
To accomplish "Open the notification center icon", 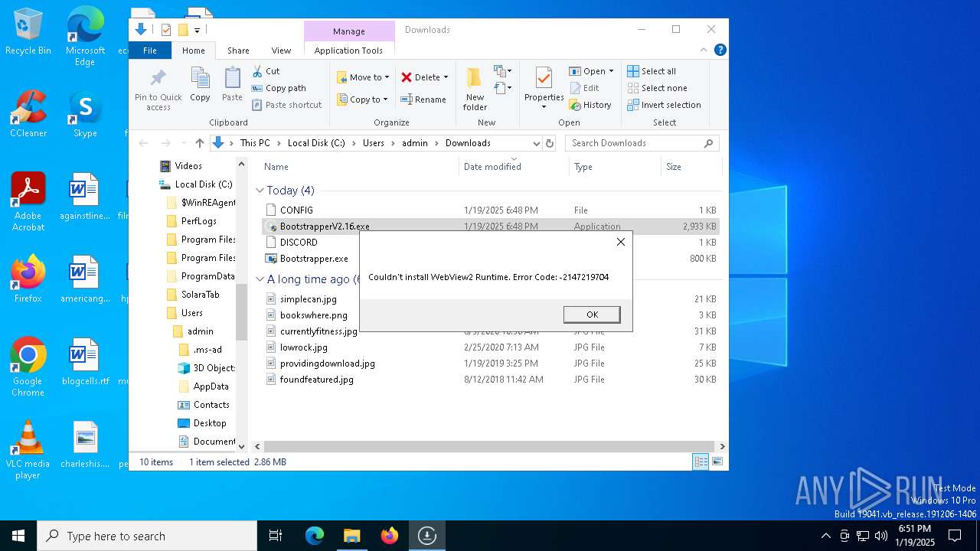I will (x=955, y=536).
